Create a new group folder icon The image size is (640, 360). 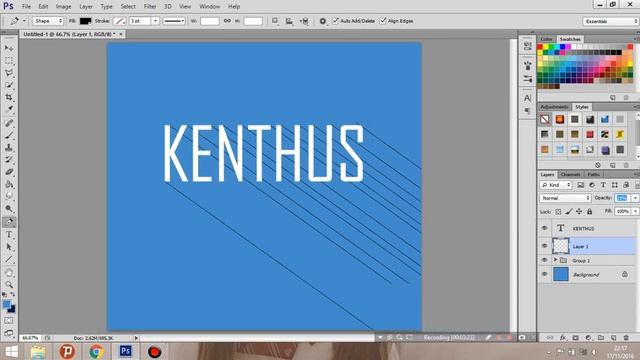601,338
